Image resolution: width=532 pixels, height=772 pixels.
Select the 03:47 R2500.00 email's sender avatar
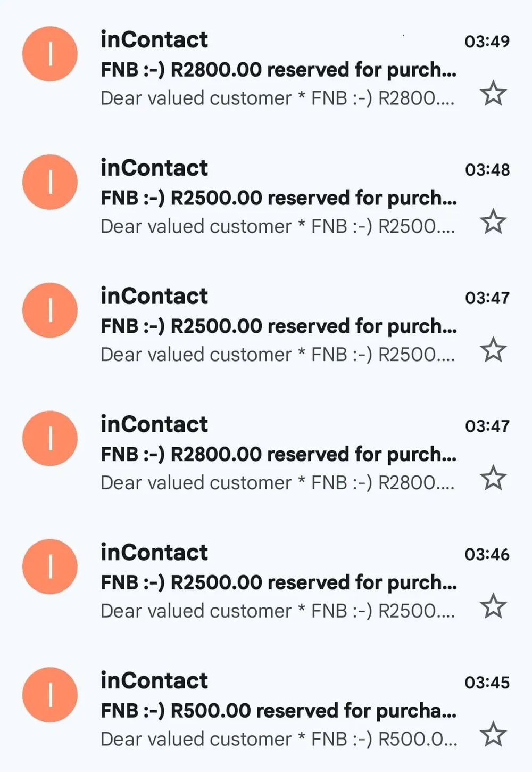[50, 310]
